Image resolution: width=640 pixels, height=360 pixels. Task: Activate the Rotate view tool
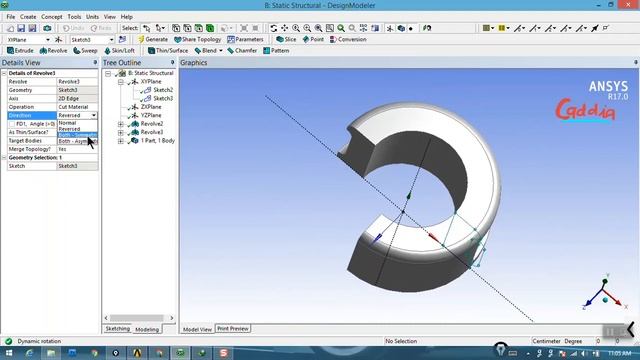tap(273, 28)
